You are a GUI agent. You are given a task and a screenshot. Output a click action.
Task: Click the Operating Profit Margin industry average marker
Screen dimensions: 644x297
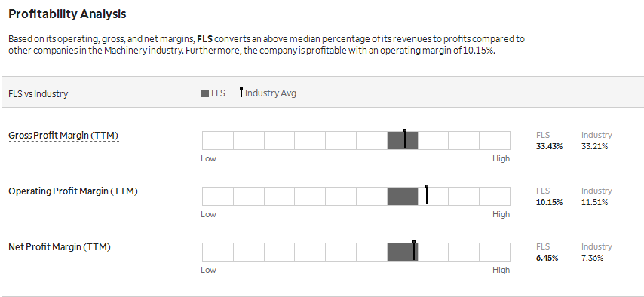click(x=427, y=194)
